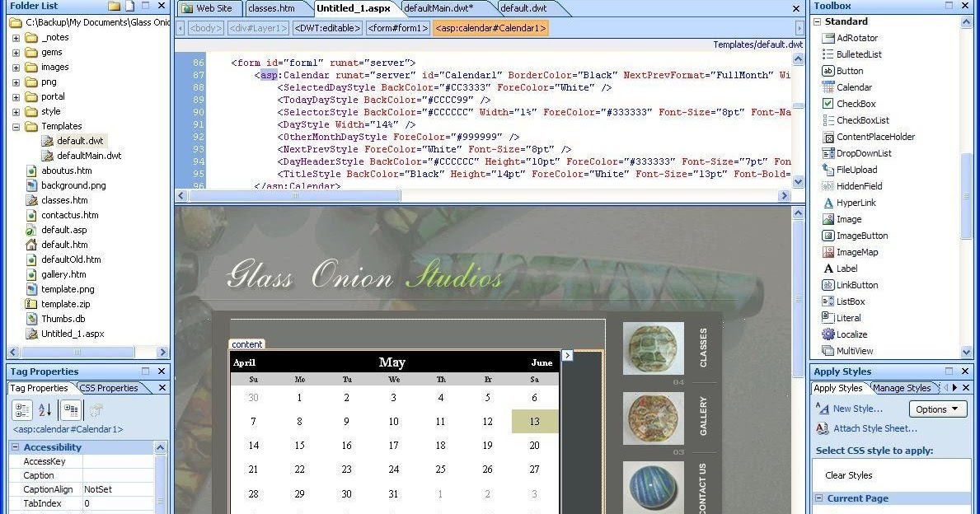Collapse the Accessibility category in Tag Properties

(16, 446)
